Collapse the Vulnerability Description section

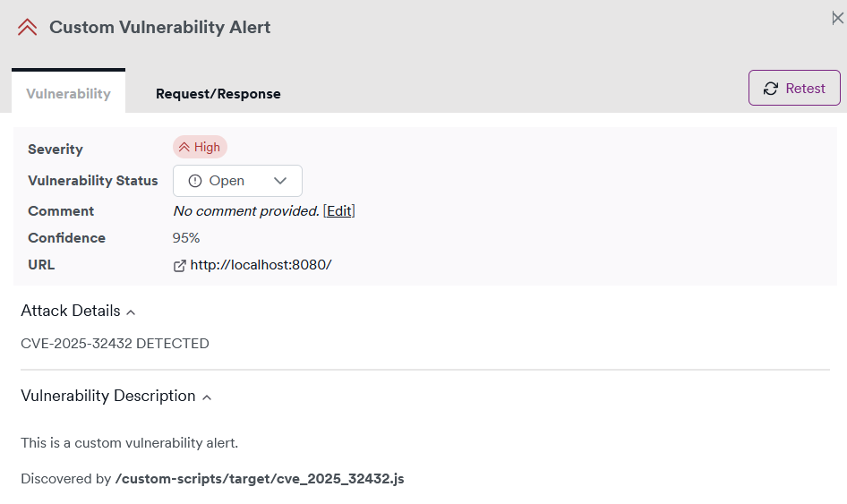[x=207, y=397]
